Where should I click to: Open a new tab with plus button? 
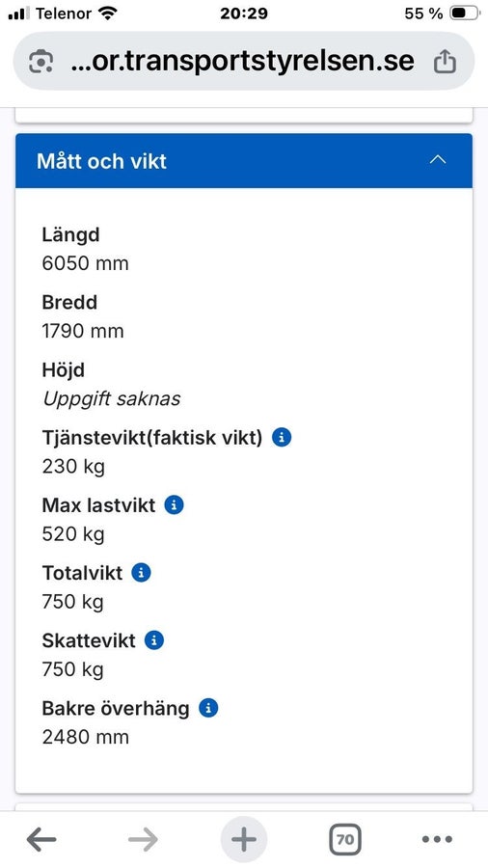244,839
